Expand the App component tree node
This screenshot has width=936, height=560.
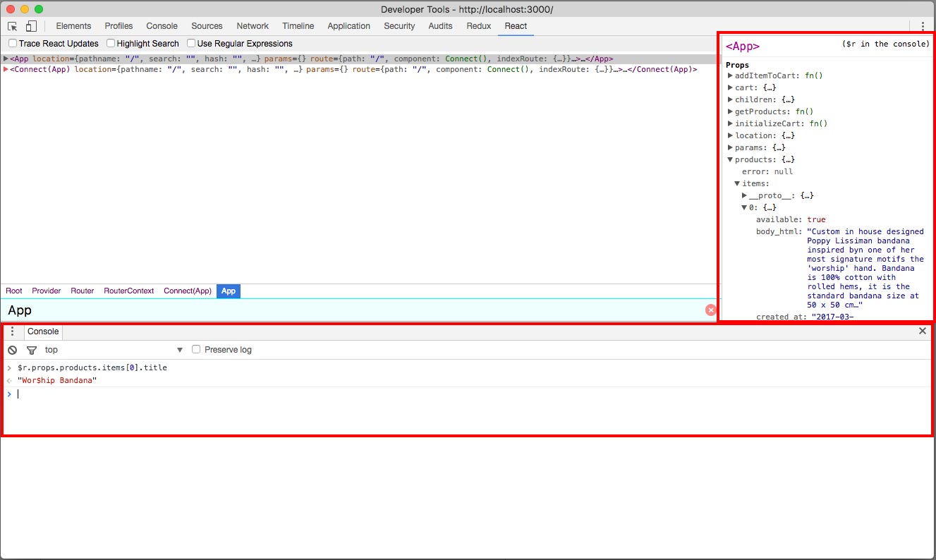(x=6, y=59)
